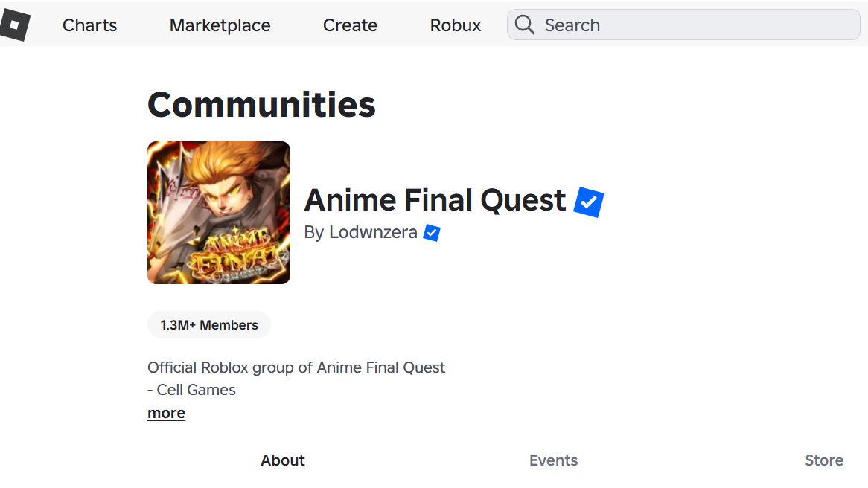Click the search magnifying glass icon
868x488 pixels.
[525, 25]
